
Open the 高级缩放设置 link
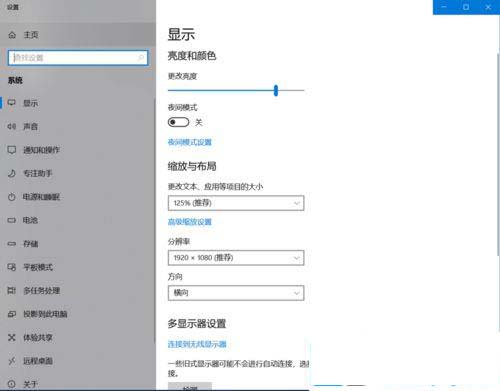190,222
